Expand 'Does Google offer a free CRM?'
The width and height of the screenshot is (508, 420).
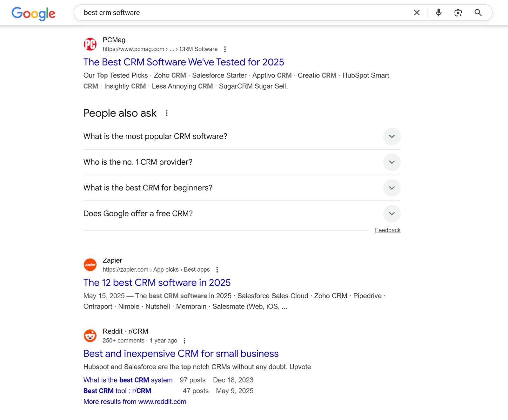(x=392, y=213)
